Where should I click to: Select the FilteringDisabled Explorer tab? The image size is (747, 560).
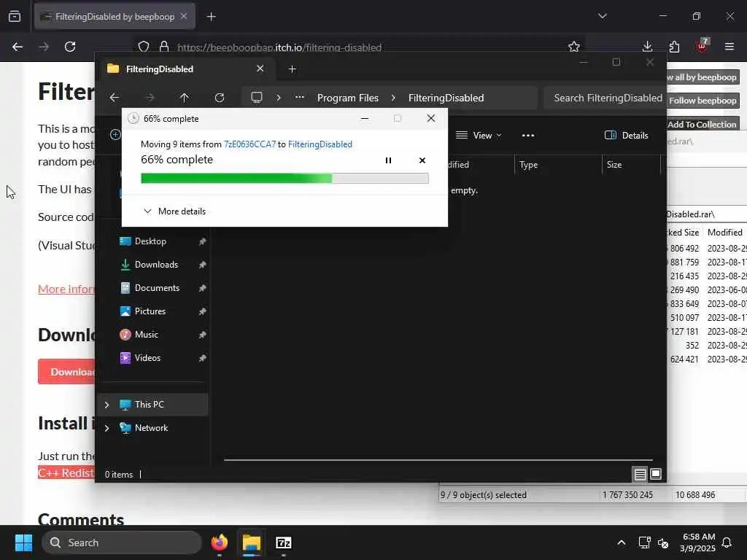pos(185,69)
